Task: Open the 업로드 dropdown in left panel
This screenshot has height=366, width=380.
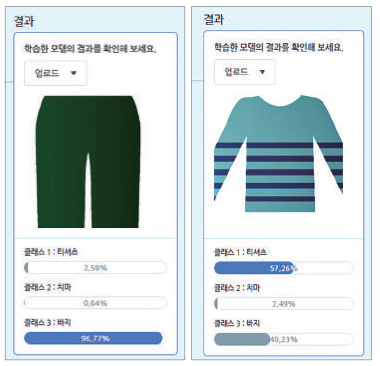Action: pos(56,73)
